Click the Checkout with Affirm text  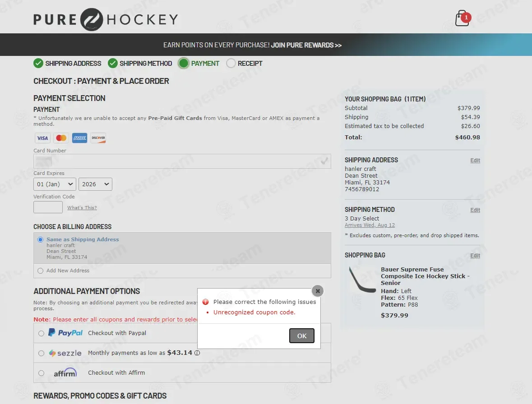(116, 373)
